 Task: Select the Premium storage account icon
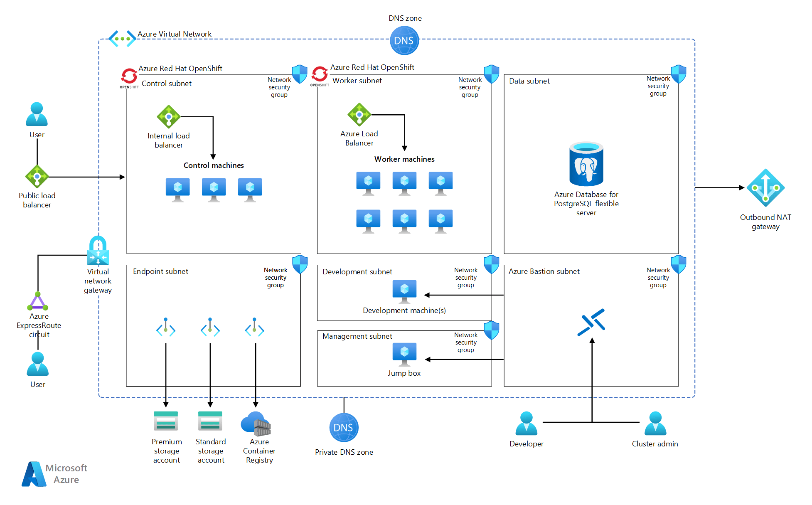[166, 421]
